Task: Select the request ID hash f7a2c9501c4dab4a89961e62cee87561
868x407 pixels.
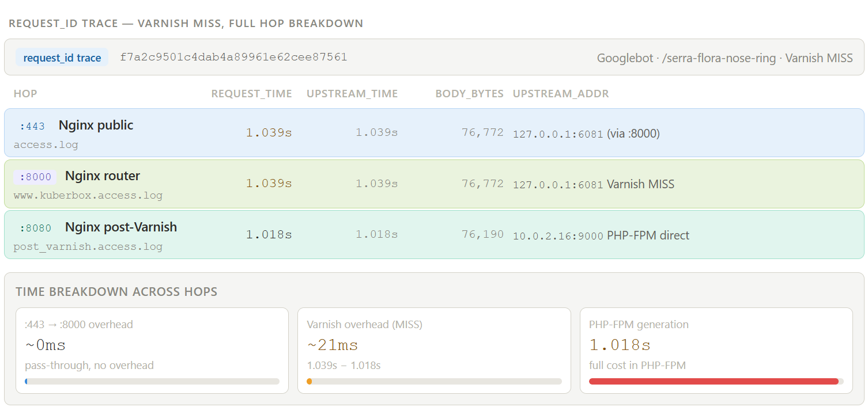Action: (x=233, y=57)
